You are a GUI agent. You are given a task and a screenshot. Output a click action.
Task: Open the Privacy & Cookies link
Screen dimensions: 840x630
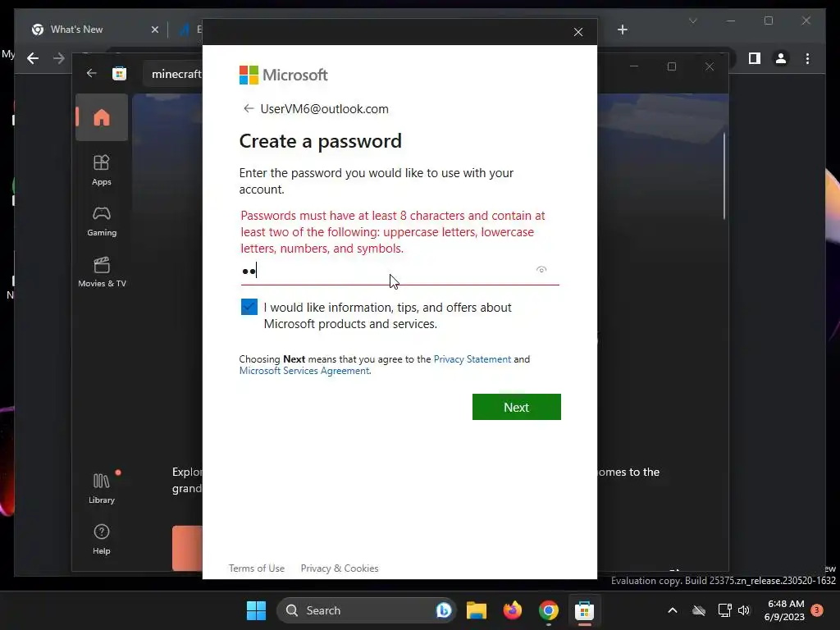click(340, 568)
